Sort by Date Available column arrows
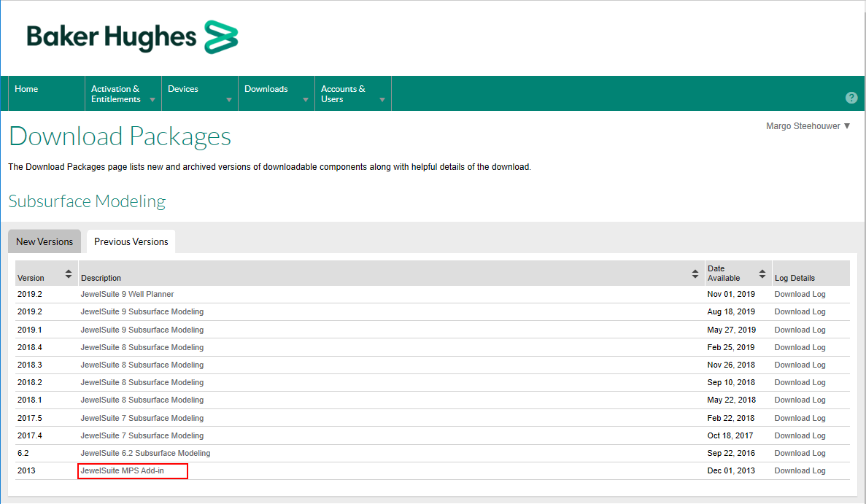The width and height of the screenshot is (866, 504). point(763,274)
